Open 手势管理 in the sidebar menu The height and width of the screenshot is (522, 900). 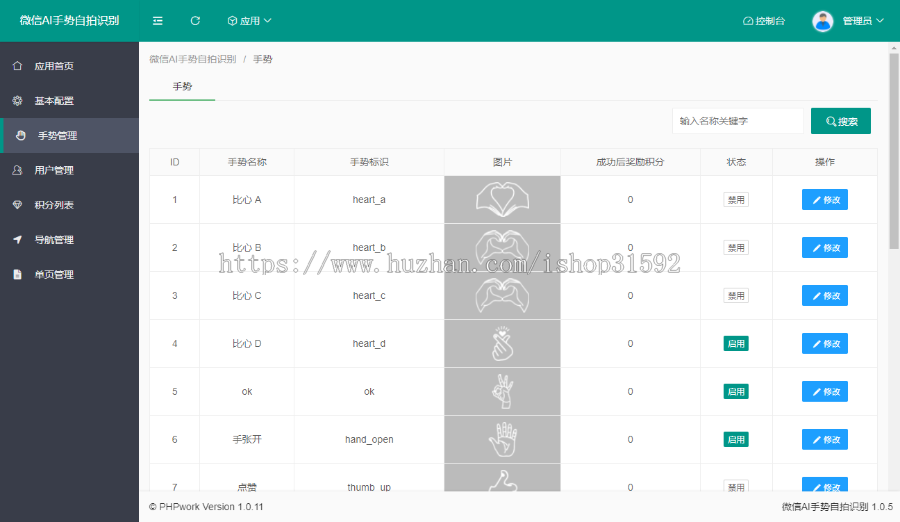69,136
